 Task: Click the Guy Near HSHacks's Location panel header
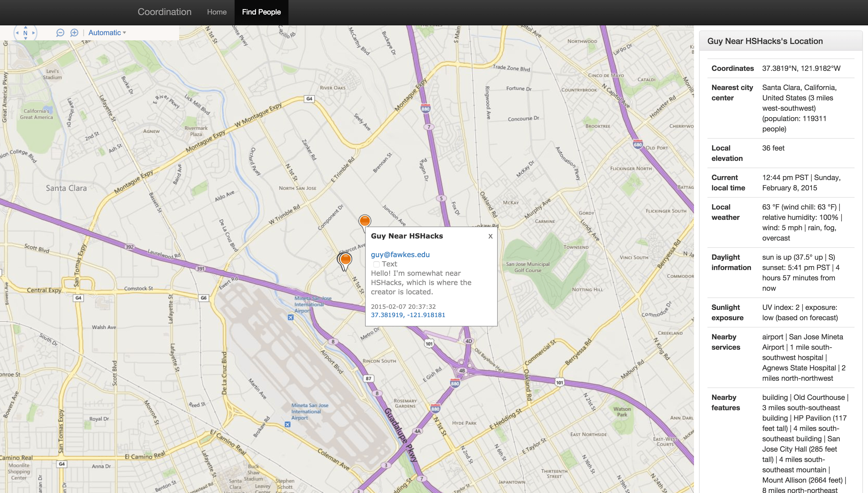(x=765, y=41)
